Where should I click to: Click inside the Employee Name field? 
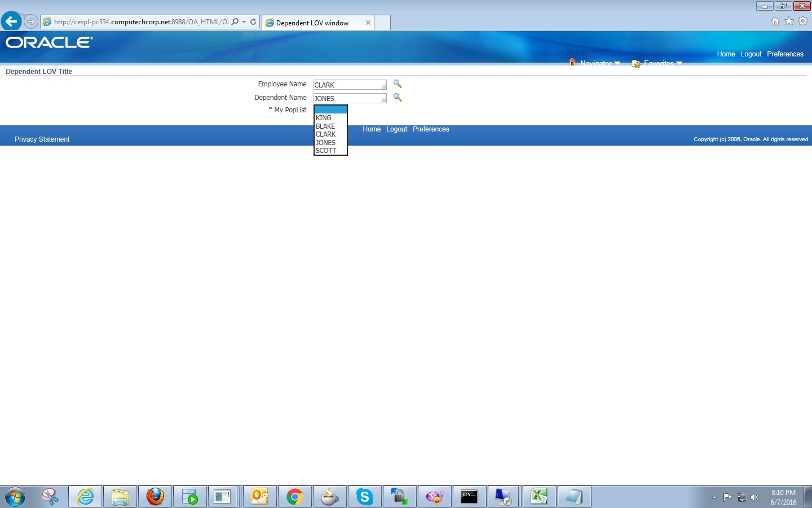pyautogui.click(x=346, y=84)
